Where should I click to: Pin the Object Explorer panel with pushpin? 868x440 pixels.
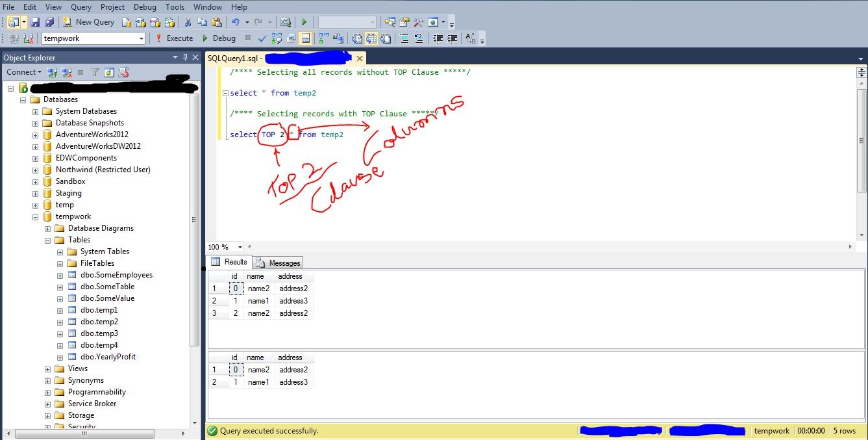(184, 58)
